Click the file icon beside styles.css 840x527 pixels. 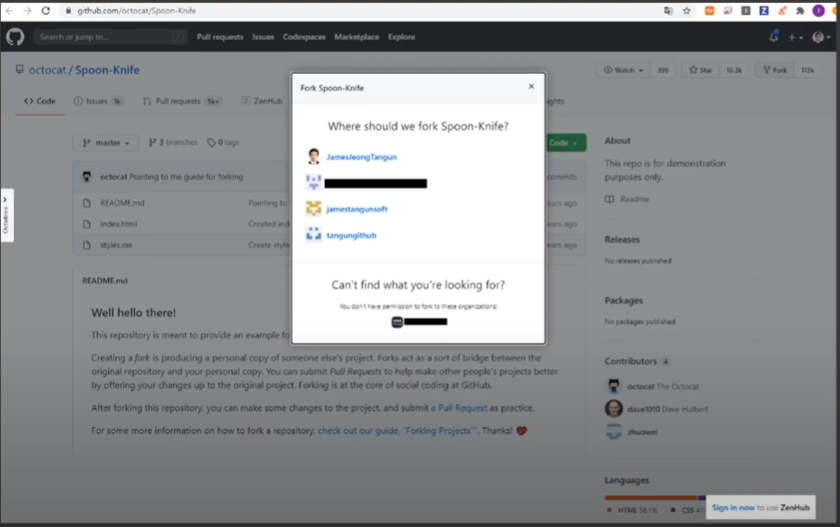[x=87, y=245]
